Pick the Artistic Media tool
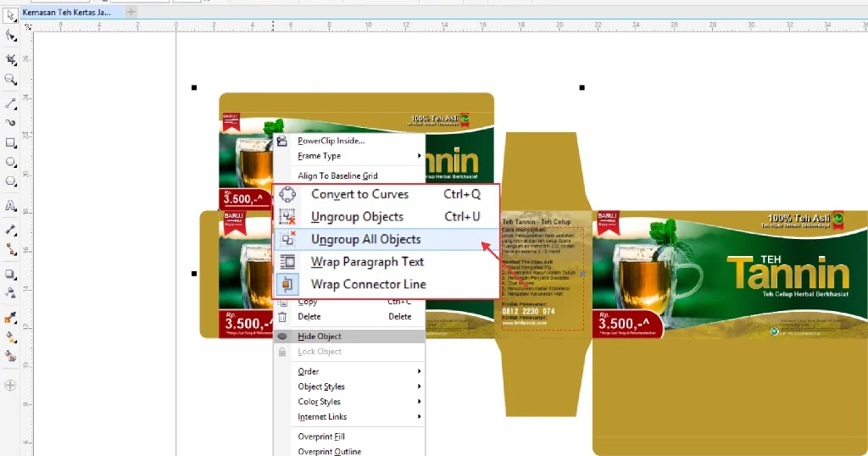This screenshot has width=868, height=456. [x=10, y=123]
